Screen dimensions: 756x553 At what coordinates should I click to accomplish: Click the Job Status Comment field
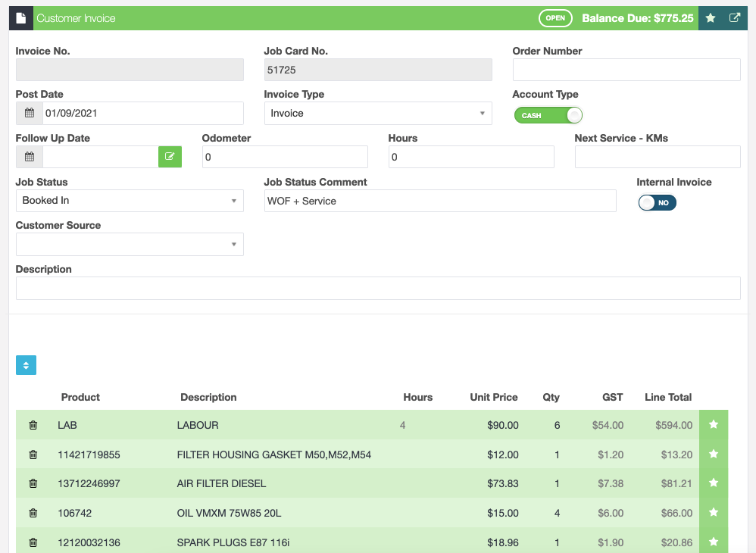coord(440,201)
